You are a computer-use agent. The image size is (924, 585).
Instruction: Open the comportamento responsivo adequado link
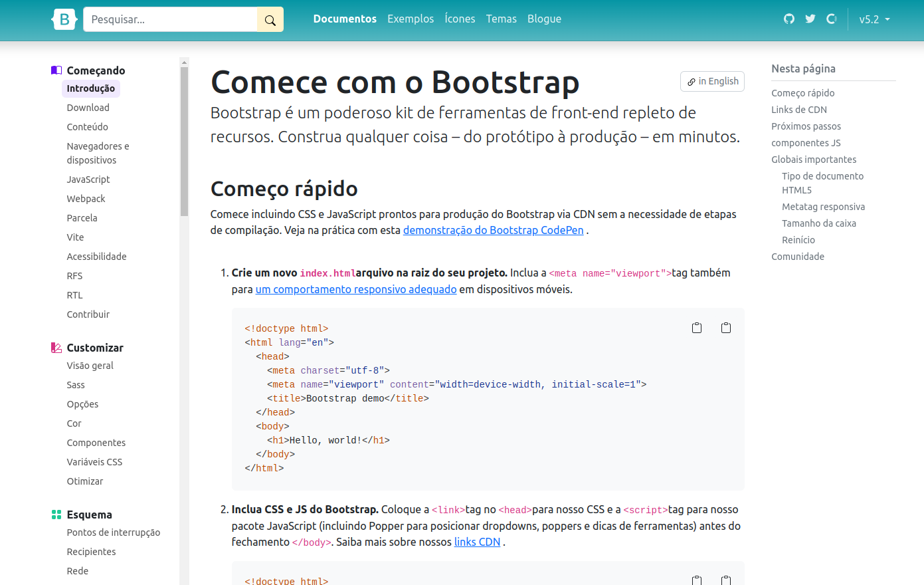[x=356, y=289]
